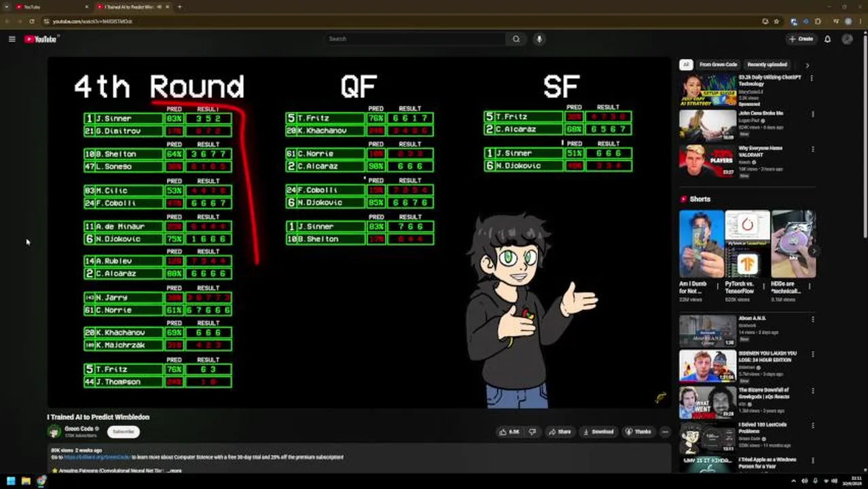
Task: Show next Shorts with the arrow button
Action: (814, 251)
